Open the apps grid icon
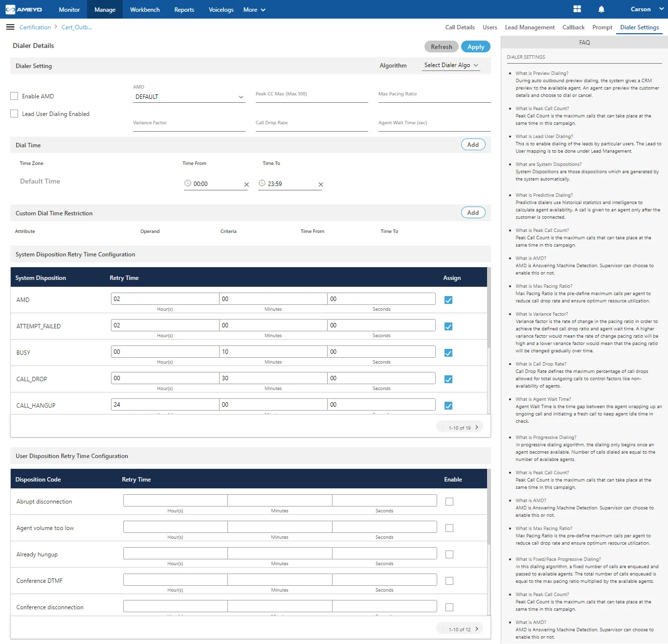Image resolution: width=668 pixels, height=644 pixels. click(x=577, y=9)
